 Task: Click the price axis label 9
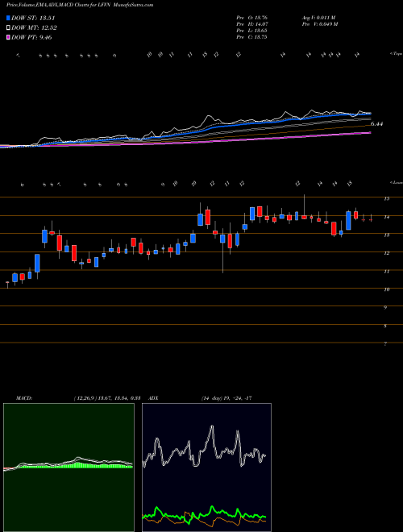tap(386, 308)
